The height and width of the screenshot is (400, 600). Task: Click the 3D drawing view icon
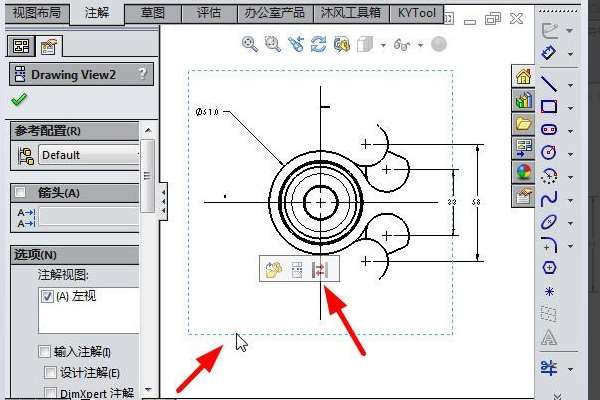[x=341, y=44]
